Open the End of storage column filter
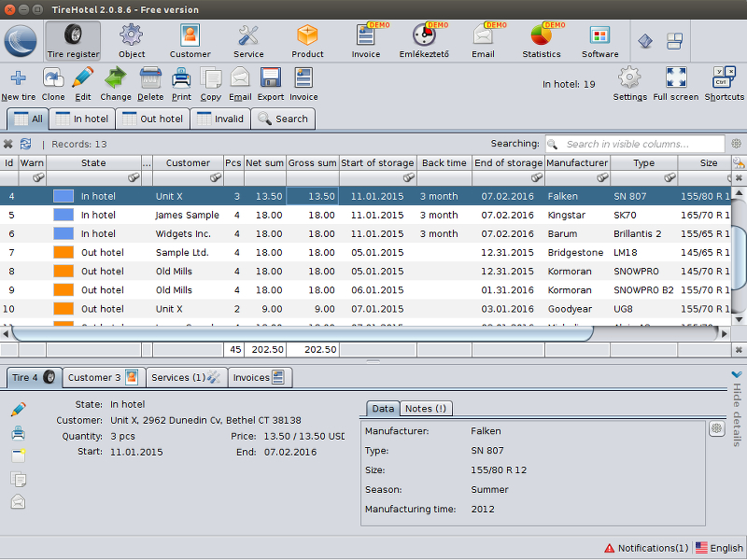This screenshot has height=560, width=747. tap(537, 177)
